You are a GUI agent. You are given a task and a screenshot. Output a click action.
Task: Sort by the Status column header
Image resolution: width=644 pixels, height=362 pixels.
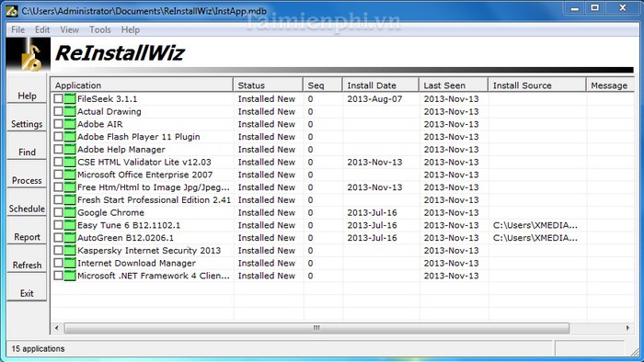(x=269, y=85)
